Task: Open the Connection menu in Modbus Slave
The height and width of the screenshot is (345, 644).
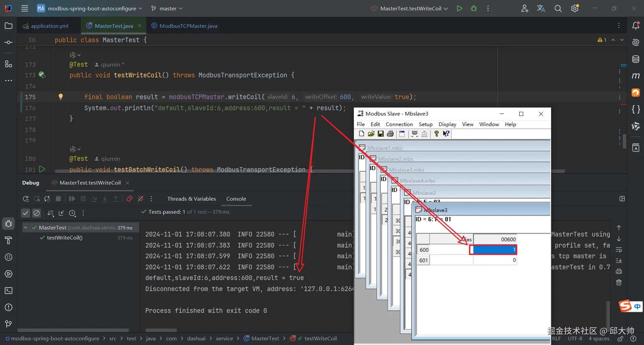Action: click(399, 124)
